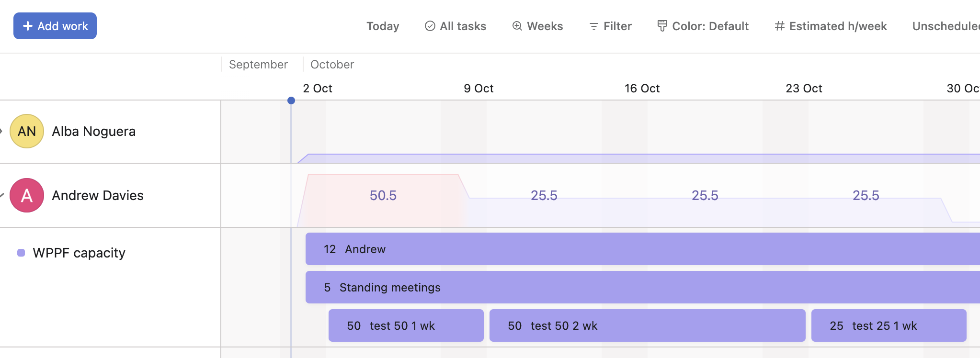Click Alba Noguera's yellow AN avatar
980x358 pixels.
coord(27,131)
